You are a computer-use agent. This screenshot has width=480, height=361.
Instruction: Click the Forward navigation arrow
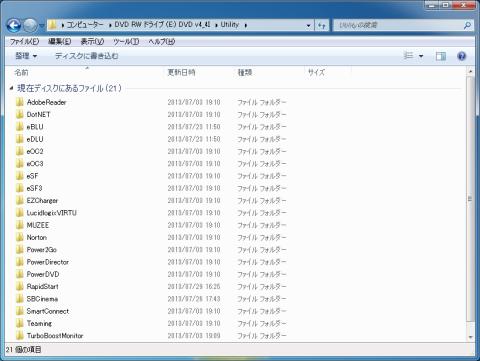[x=30, y=25]
